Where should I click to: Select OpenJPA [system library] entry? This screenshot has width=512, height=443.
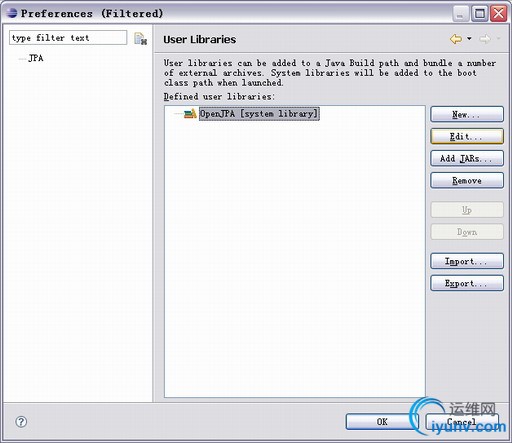[259, 114]
